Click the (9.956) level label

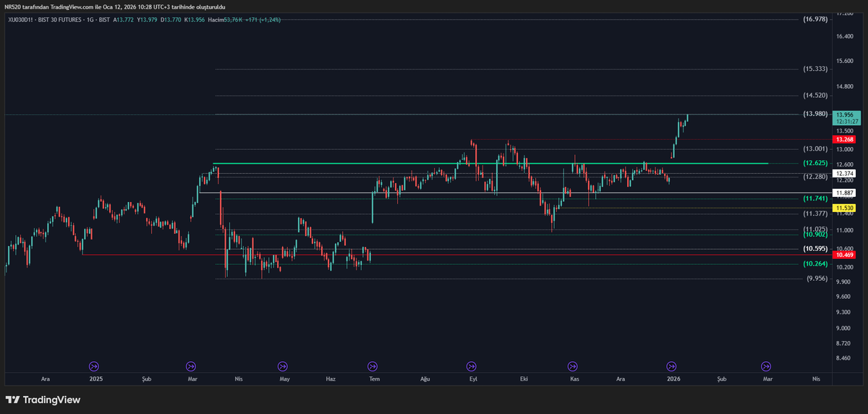click(x=817, y=279)
